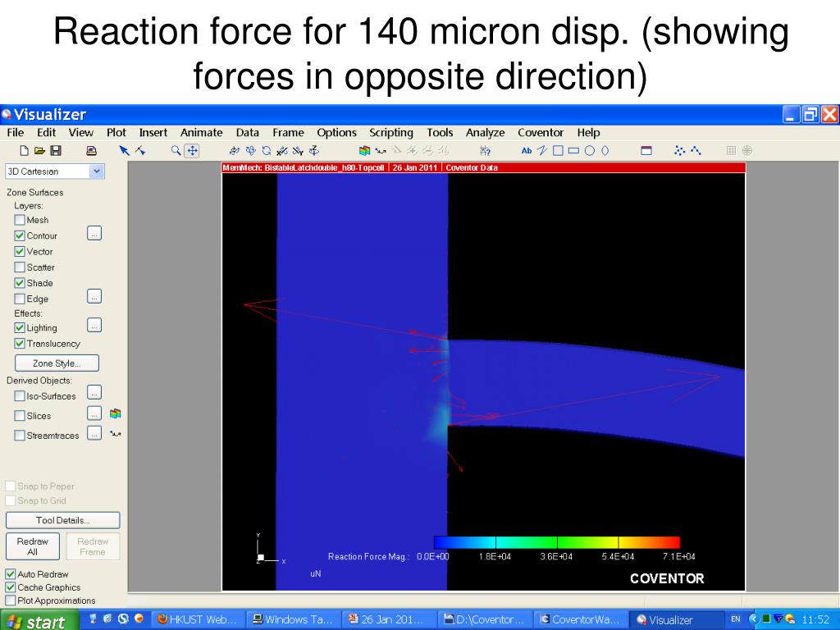This screenshot has width=840, height=630.
Task: Select the square shape tool
Action: pos(558,151)
